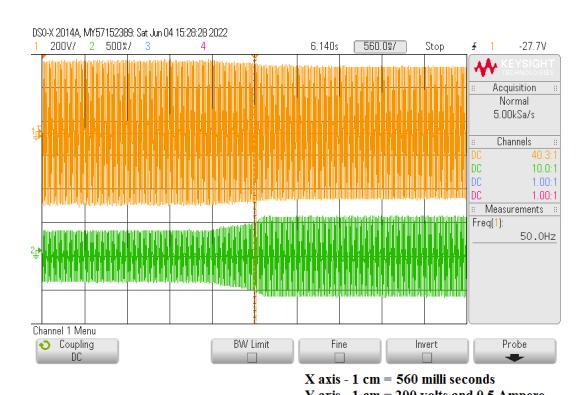Click the 5.00kSa/s sample rate

point(514,115)
